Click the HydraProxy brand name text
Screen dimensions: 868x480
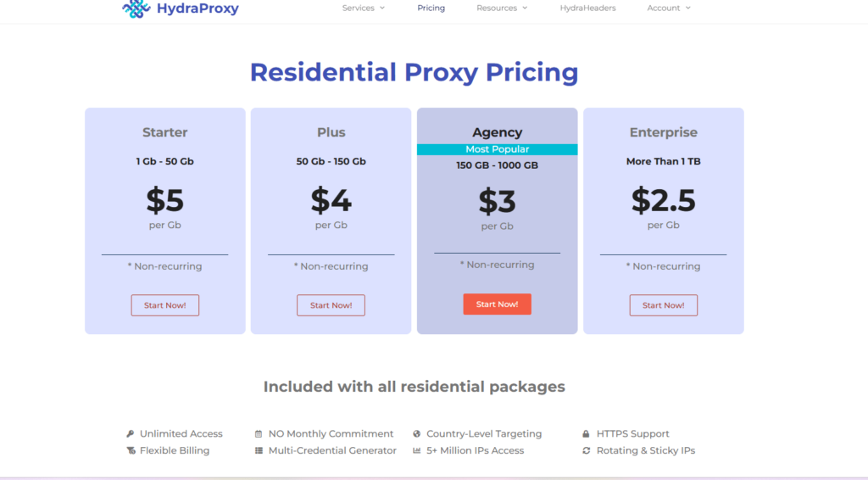click(198, 8)
